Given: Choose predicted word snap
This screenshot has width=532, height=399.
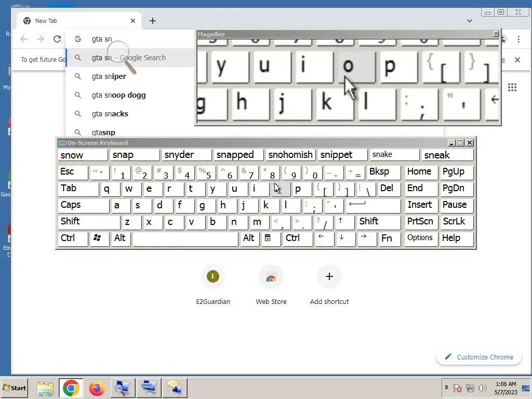Looking at the screenshot, I should point(135,155).
